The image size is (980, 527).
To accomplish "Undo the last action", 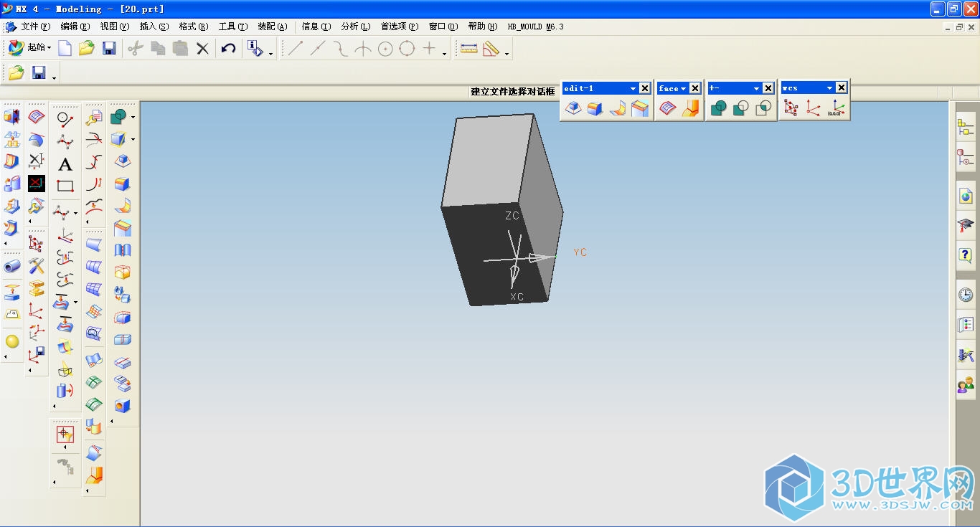I will click(228, 49).
